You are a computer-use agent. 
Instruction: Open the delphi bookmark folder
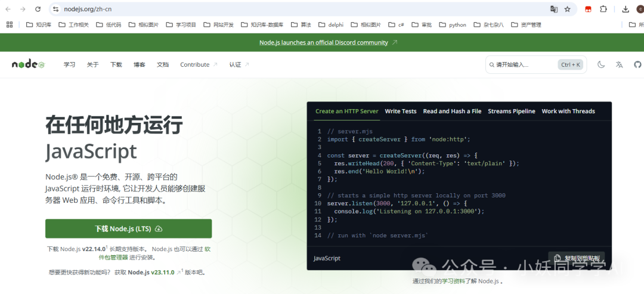click(330, 24)
